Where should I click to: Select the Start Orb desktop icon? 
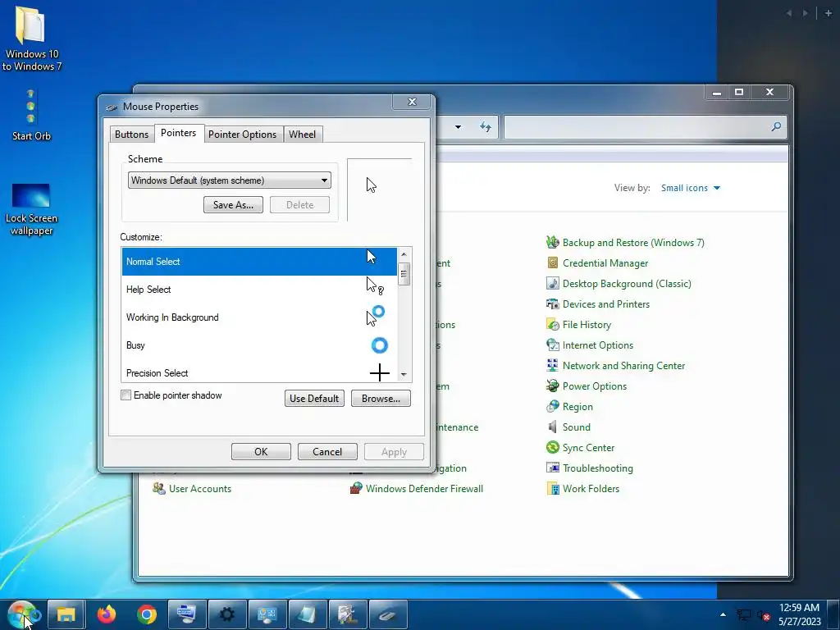[32, 115]
